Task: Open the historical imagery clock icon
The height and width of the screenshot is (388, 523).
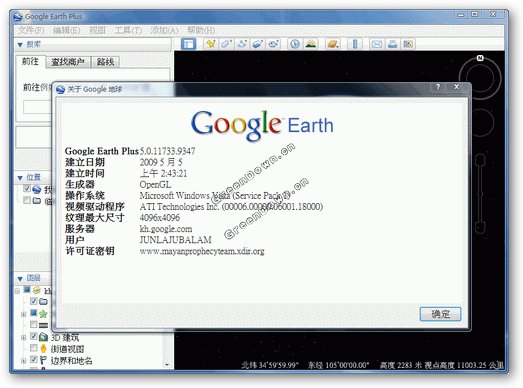Action: coord(295,44)
